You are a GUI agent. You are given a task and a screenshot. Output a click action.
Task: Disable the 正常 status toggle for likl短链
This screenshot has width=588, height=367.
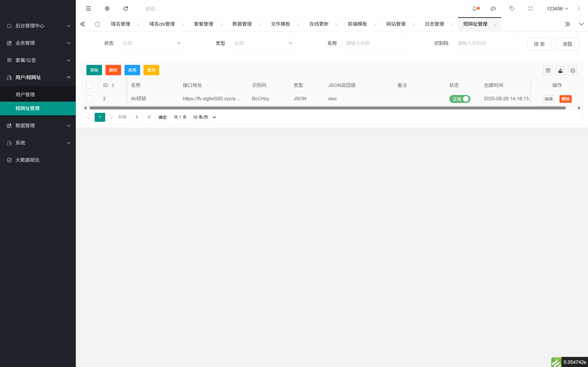(460, 99)
